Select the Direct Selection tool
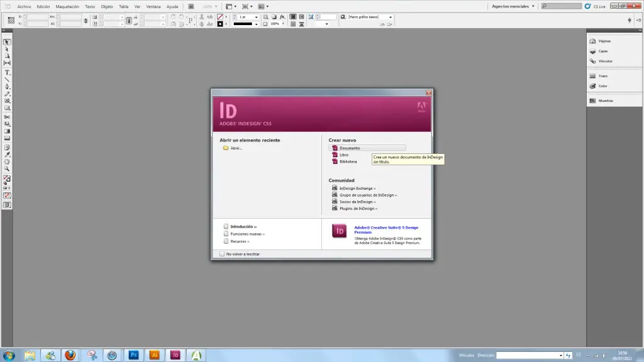644x362 pixels. 7,49
